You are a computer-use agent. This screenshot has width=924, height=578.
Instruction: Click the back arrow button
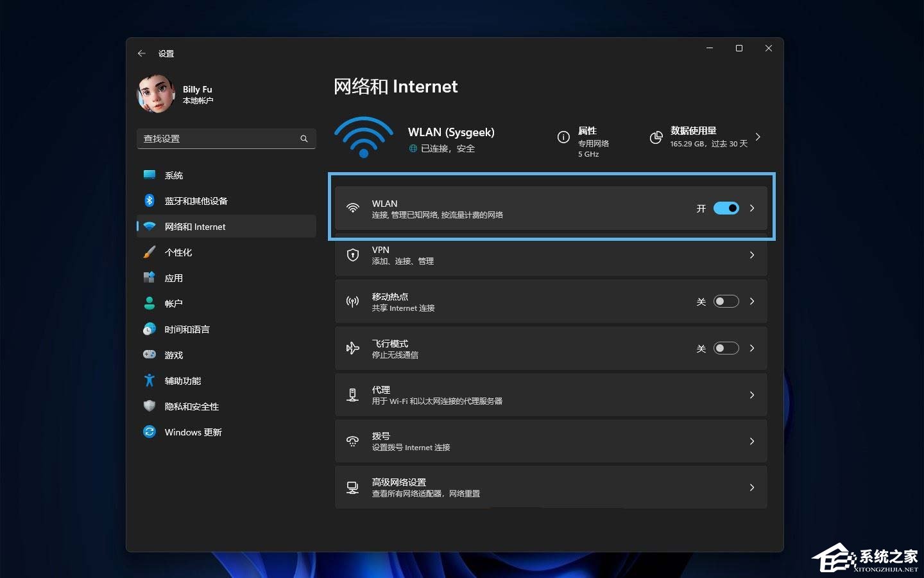pos(142,53)
